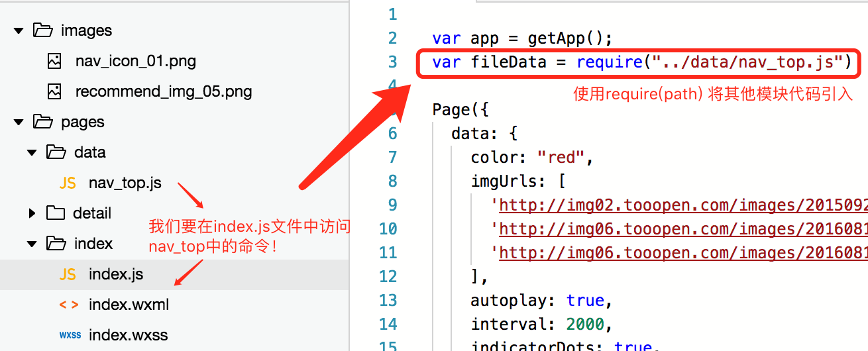Image resolution: width=868 pixels, height=351 pixels.
Task: Click line number 6 in gutter
Action: pos(392,134)
